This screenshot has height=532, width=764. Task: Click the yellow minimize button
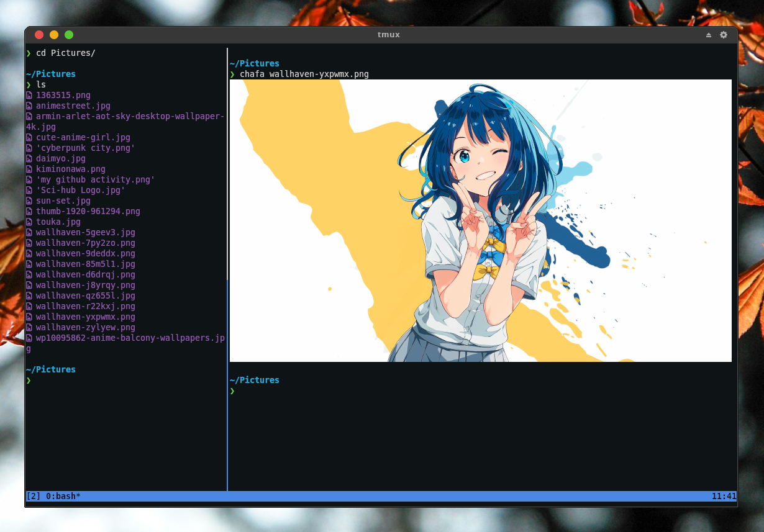53,35
